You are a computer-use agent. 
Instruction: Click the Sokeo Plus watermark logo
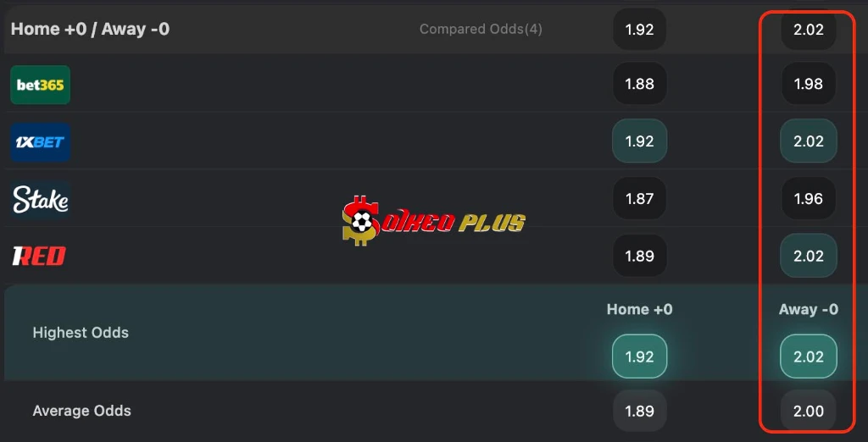click(x=433, y=222)
